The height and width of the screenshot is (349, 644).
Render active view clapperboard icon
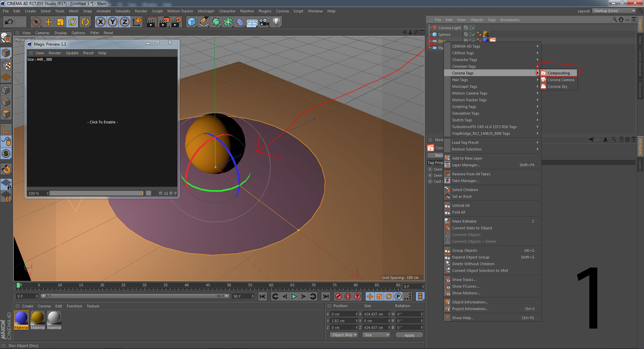pos(152,22)
